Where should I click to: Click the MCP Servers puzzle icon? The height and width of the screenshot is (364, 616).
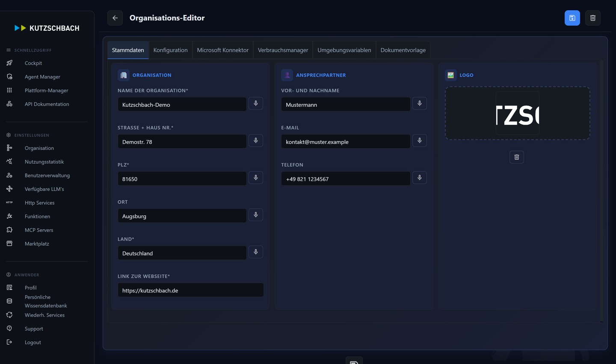[x=9, y=230]
